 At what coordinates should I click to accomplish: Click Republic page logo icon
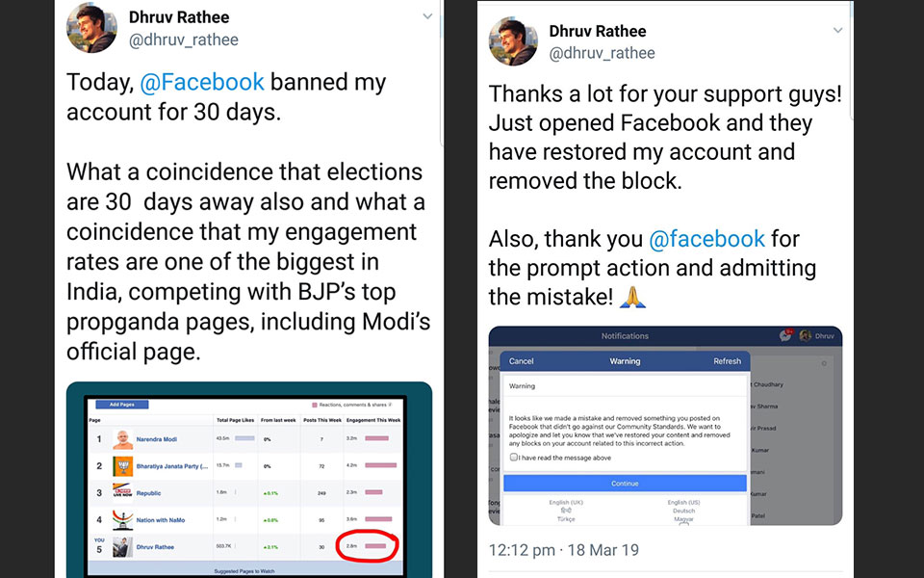(121, 492)
